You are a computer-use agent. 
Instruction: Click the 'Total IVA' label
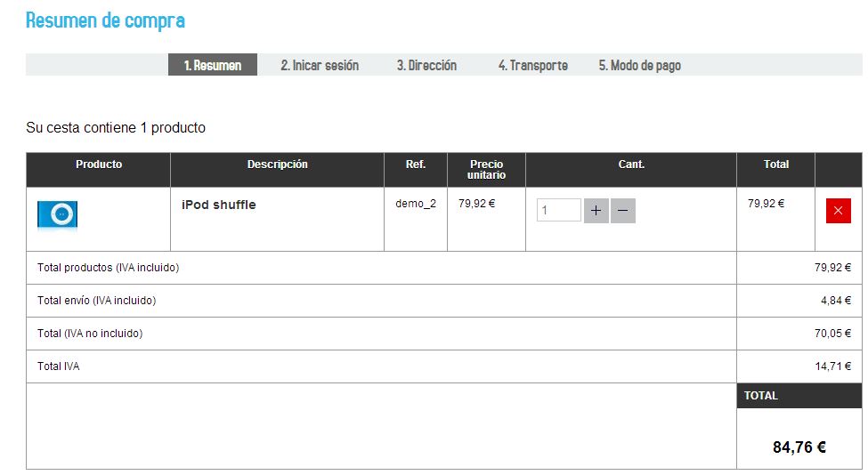[x=58, y=366]
